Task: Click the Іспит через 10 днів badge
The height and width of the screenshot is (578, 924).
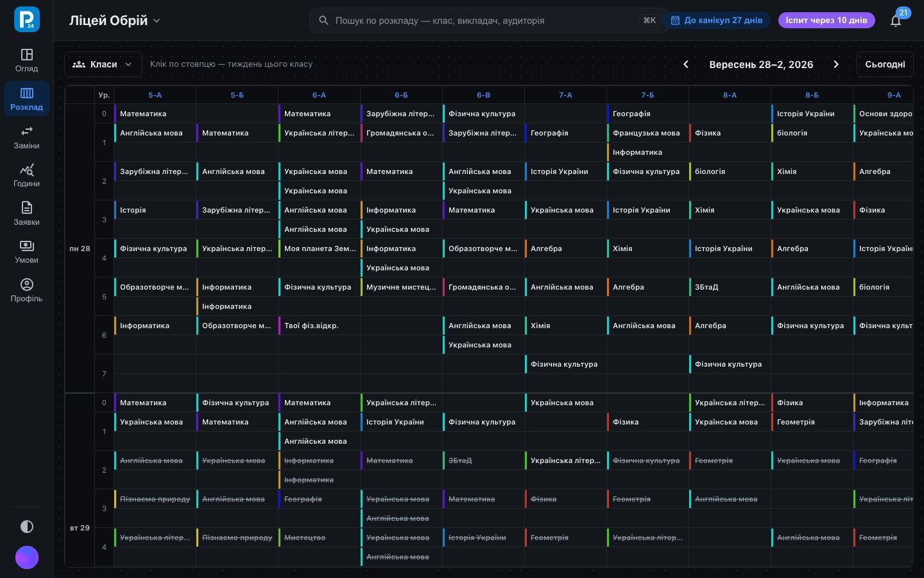Action: click(x=826, y=21)
